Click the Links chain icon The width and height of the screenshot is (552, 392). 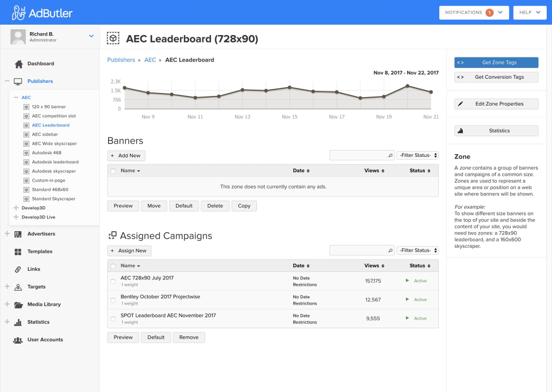pos(18,269)
